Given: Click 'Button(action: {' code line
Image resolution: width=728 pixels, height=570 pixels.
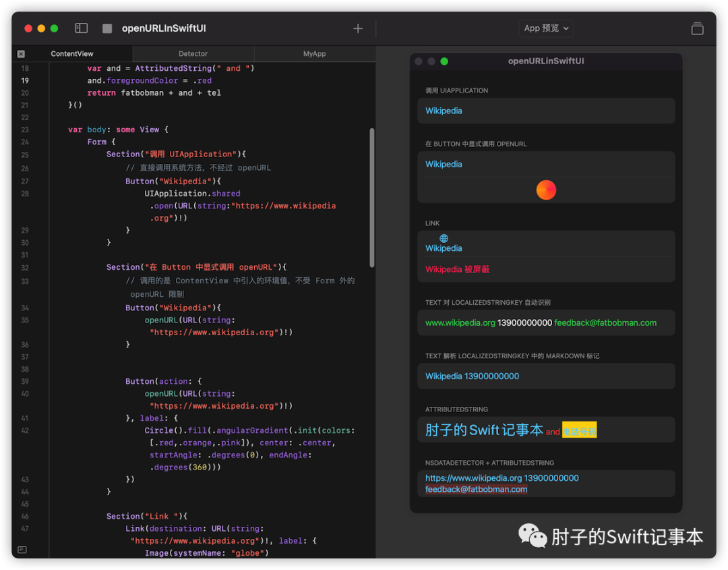Looking at the screenshot, I should click(163, 381).
